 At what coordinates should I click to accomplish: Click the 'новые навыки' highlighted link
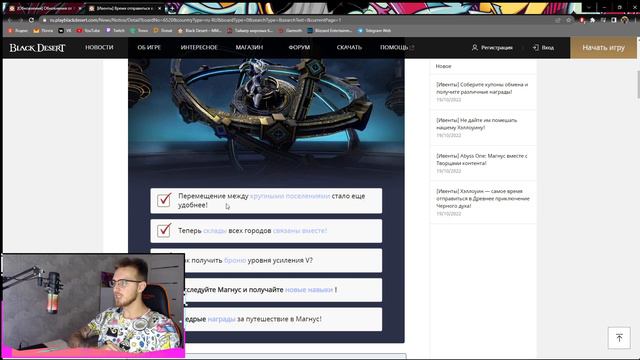[309, 289]
